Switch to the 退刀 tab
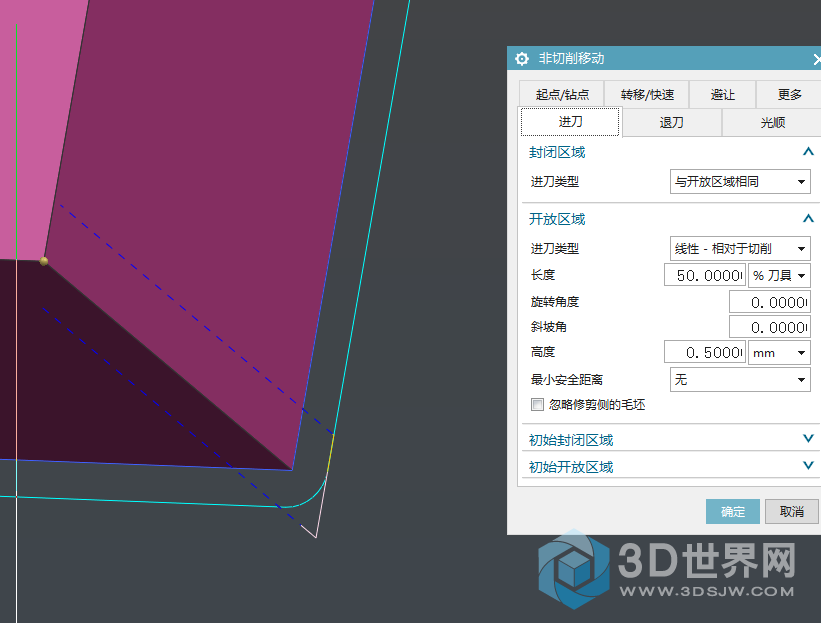Image resolution: width=821 pixels, height=623 pixels. coord(671,123)
